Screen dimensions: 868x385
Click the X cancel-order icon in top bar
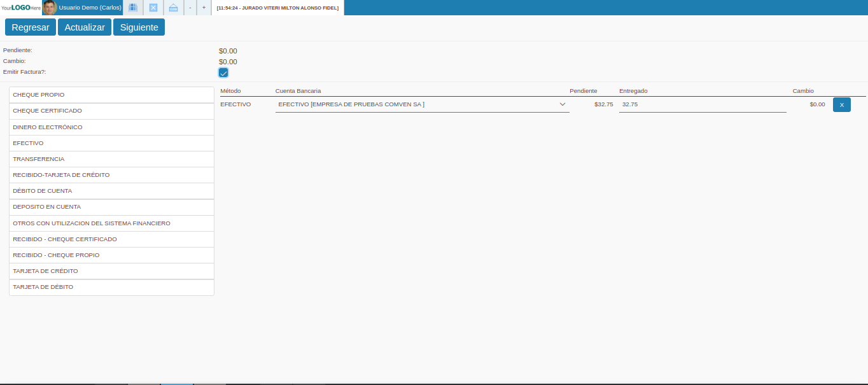tap(153, 8)
